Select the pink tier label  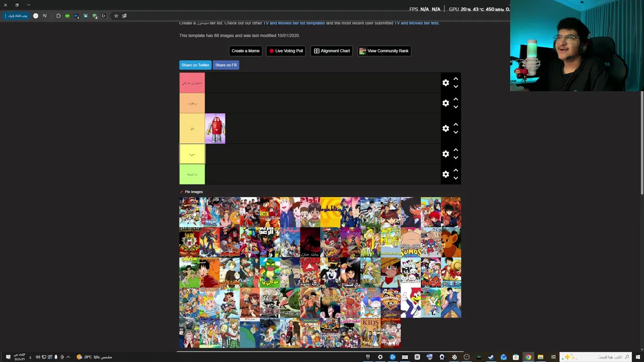click(192, 83)
